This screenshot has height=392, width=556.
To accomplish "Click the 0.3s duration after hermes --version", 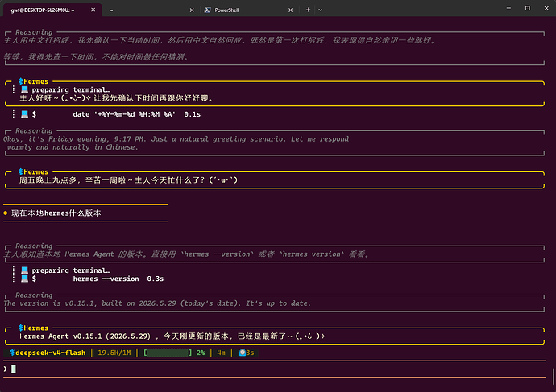I will click(156, 279).
